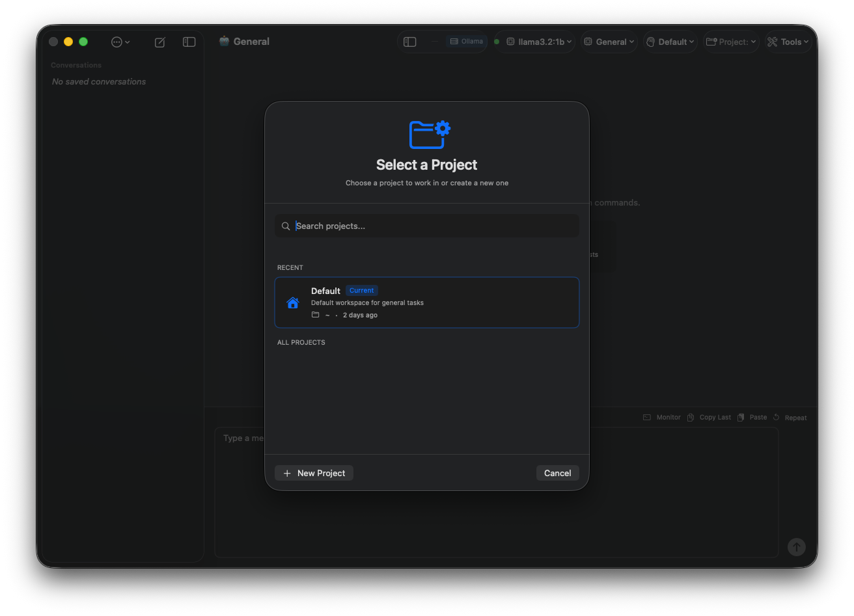Image resolution: width=854 pixels, height=616 pixels.
Task: Click the green connection status indicator
Action: [x=496, y=41]
